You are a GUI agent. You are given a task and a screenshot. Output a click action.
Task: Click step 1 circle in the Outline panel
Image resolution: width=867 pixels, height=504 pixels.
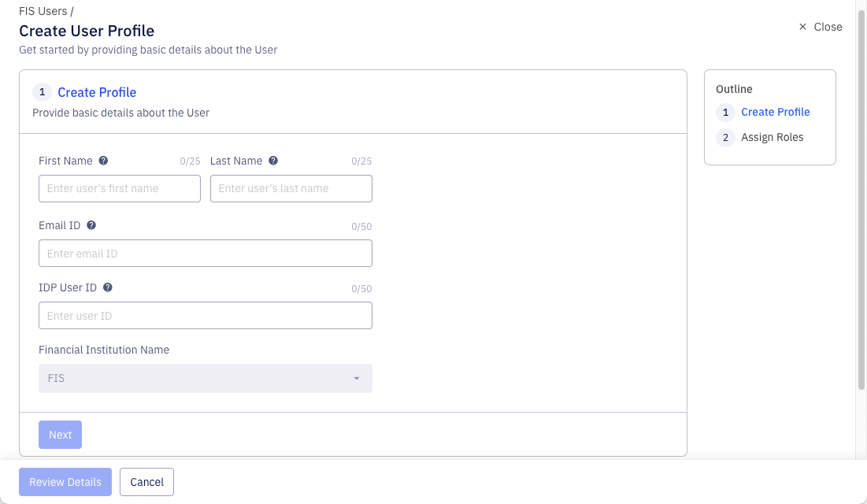[724, 112]
